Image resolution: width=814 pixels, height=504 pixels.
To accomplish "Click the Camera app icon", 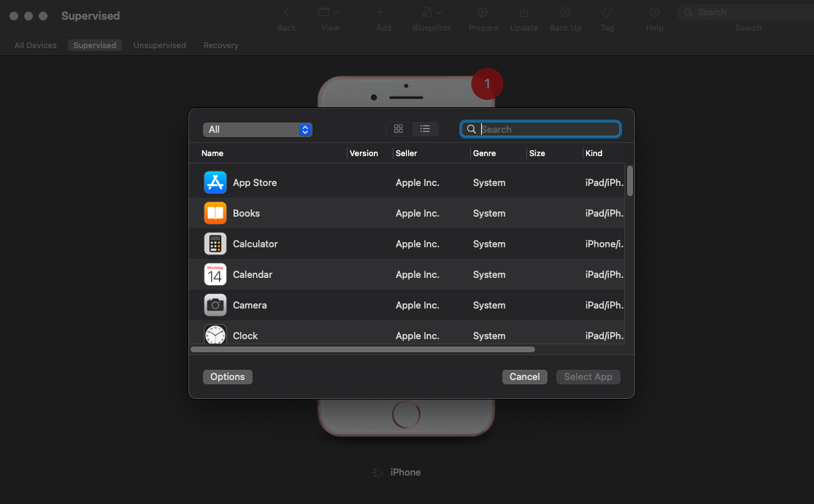I will pyautogui.click(x=215, y=305).
